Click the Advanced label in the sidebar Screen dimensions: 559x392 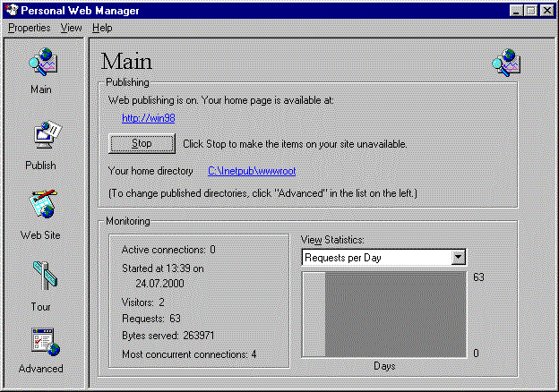(x=40, y=369)
